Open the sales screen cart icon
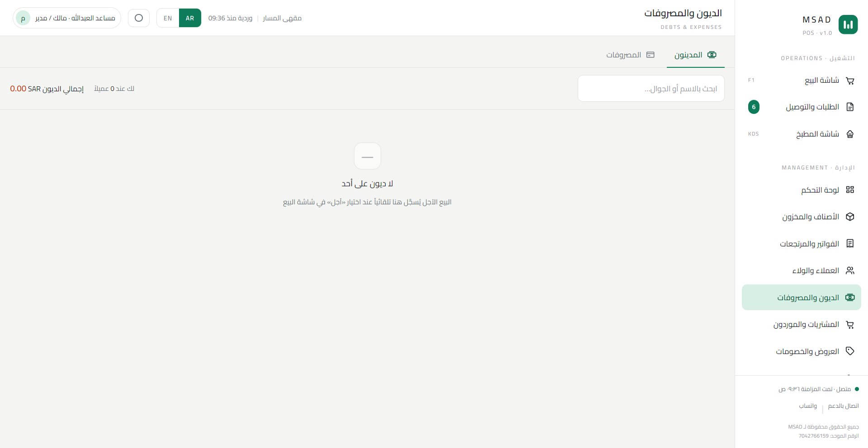Image resolution: width=868 pixels, height=448 pixels. (850, 80)
